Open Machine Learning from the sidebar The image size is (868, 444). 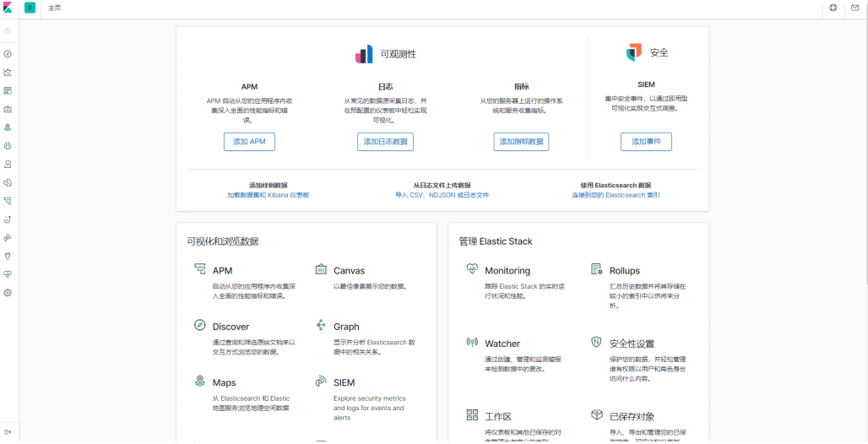(x=8, y=145)
